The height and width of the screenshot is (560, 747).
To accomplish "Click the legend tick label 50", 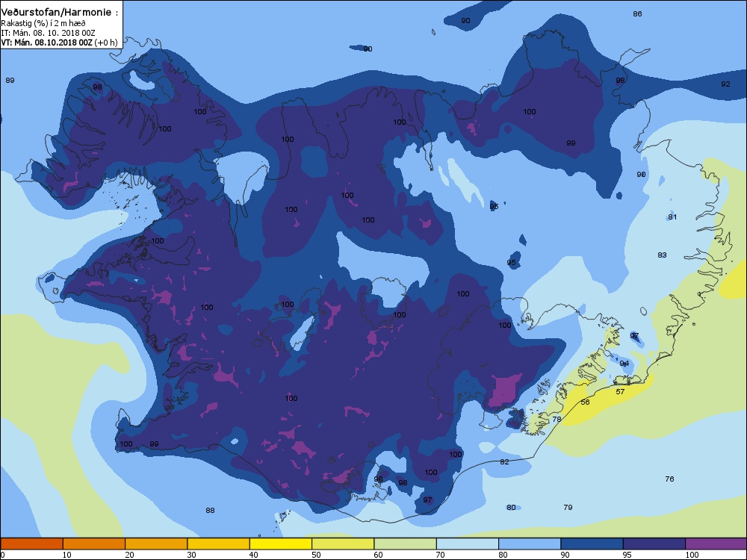I will pos(316,555).
